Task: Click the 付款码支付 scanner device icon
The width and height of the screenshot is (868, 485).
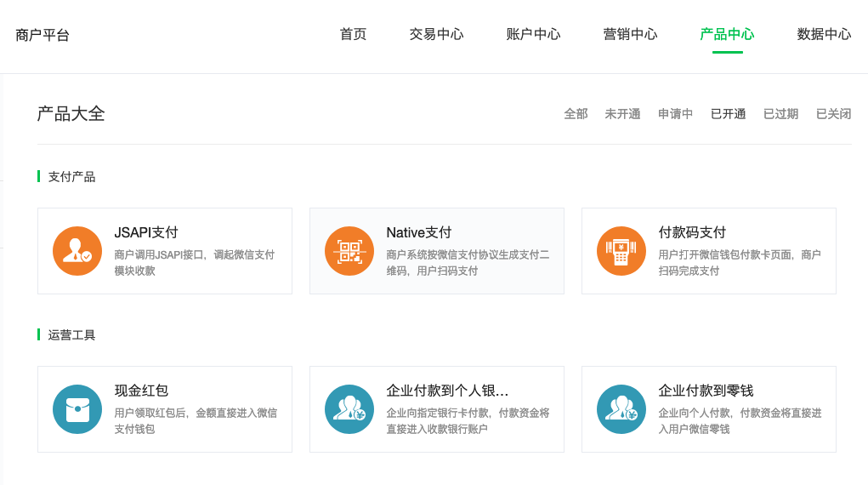Action: click(621, 251)
